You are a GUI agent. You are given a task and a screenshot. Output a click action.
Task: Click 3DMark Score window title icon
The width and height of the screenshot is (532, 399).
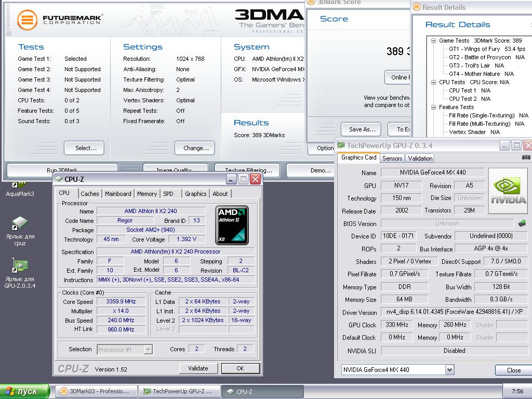[x=311, y=3]
